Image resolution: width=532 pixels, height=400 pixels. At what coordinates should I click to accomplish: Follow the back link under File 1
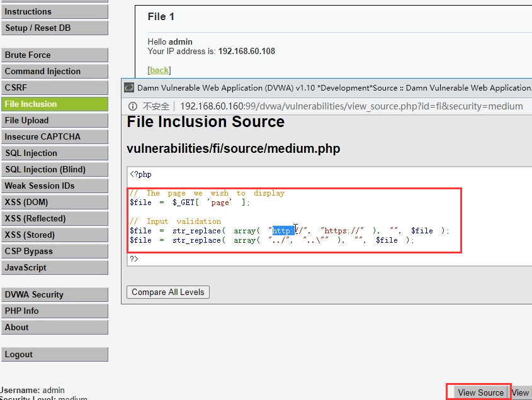coord(159,70)
